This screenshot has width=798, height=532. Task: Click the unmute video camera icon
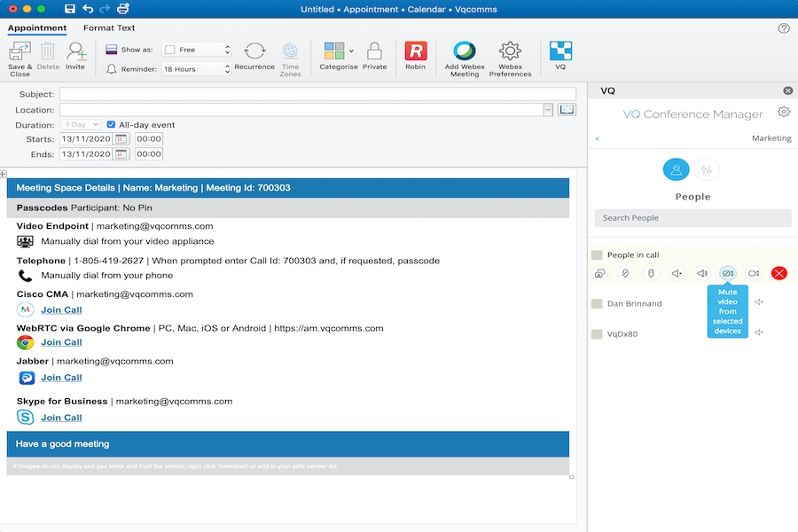click(x=753, y=273)
